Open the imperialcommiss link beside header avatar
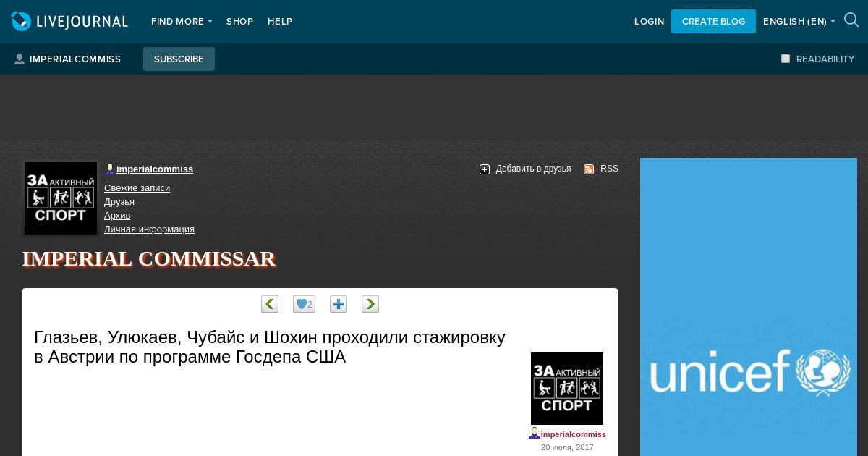The image size is (868, 456). click(155, 169)
